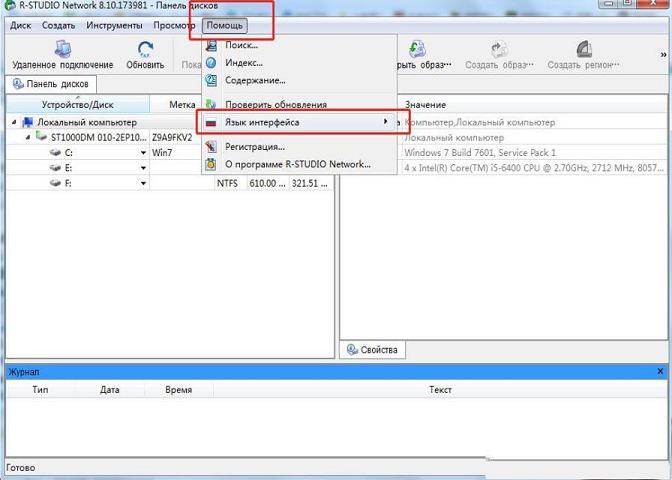Screen dimensions: 672x480
Task: Click the Open image (Открыть образ) icon
Action: (x=418, y=49)
